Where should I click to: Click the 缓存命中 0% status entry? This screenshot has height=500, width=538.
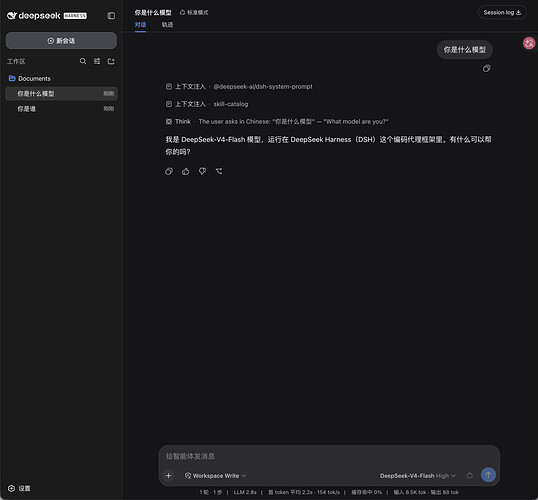point(366,492)
